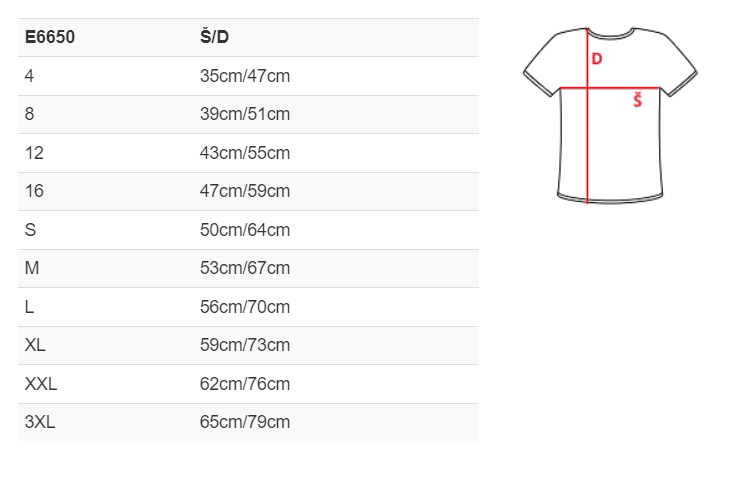Select the E6650 column header
The width and height of the screenshot is (746, 484).
pos(49,37)
